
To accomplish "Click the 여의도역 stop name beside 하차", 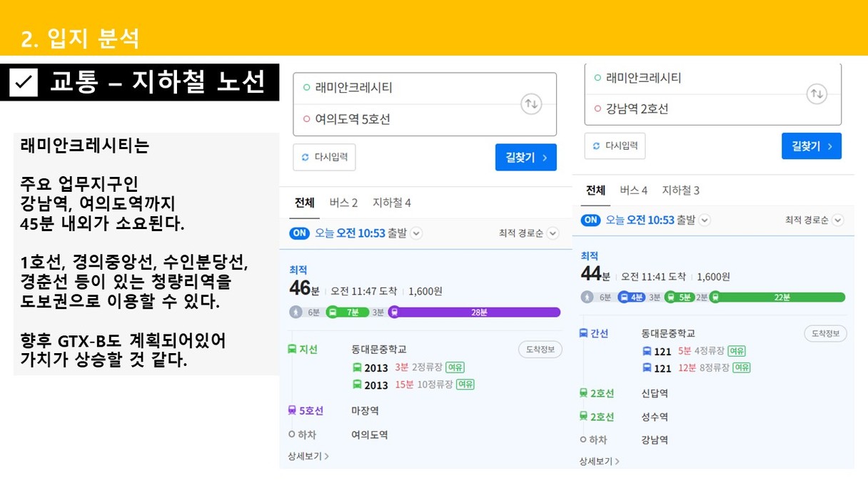I will point(370,434).
